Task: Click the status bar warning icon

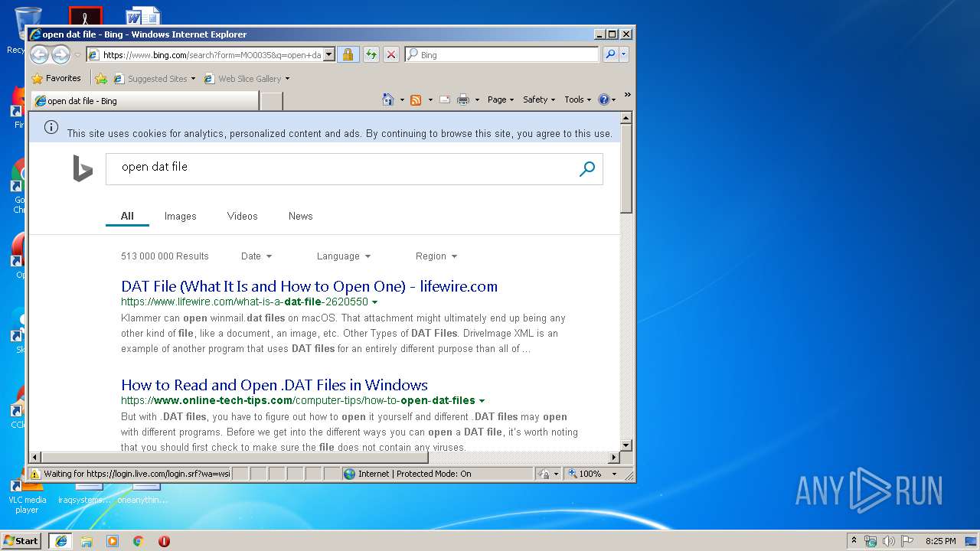Action: 34,474
